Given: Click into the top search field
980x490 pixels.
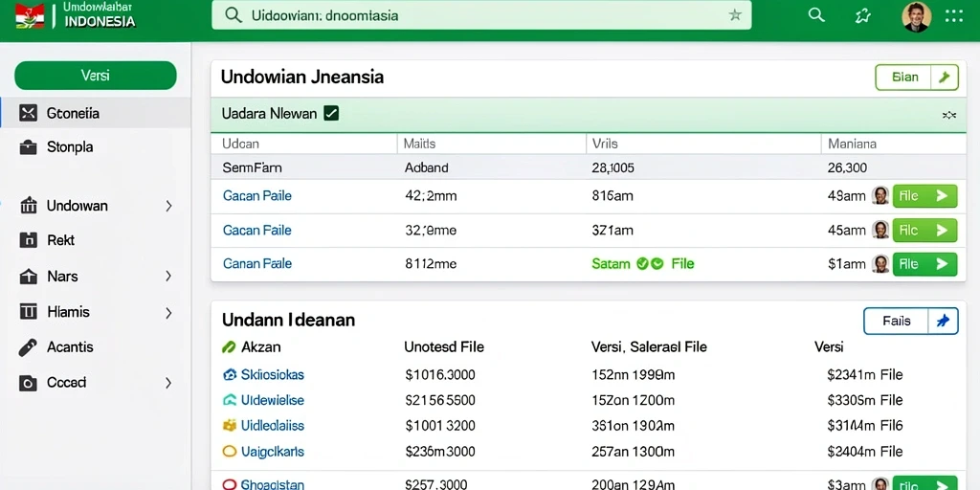Looking at the screenshot, I should click(x=481, y=15).
